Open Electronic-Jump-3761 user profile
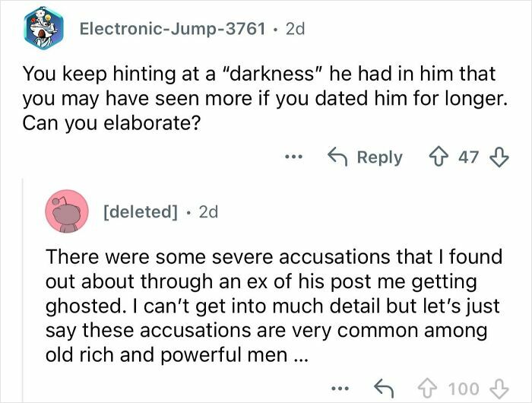Image resolution: width=532 pixels, height=403 pixels. [x=173, y=30]
